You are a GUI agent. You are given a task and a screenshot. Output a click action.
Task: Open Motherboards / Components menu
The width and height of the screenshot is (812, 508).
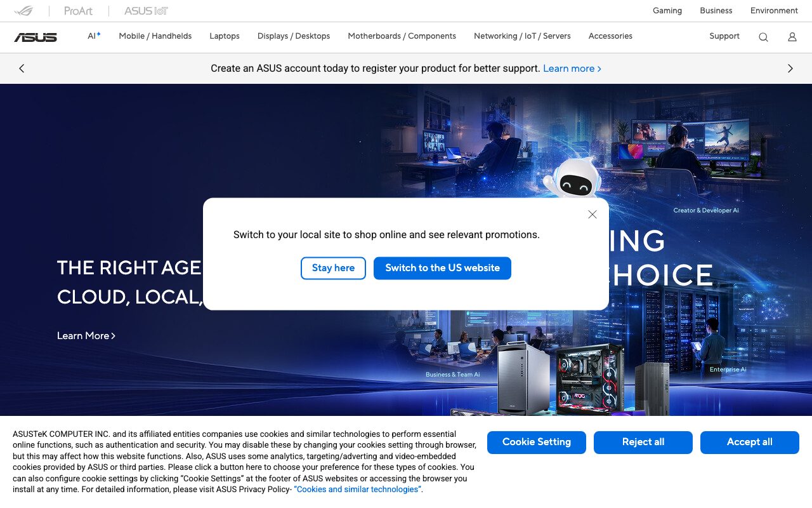pyautogui.click(x=402, y=36)
